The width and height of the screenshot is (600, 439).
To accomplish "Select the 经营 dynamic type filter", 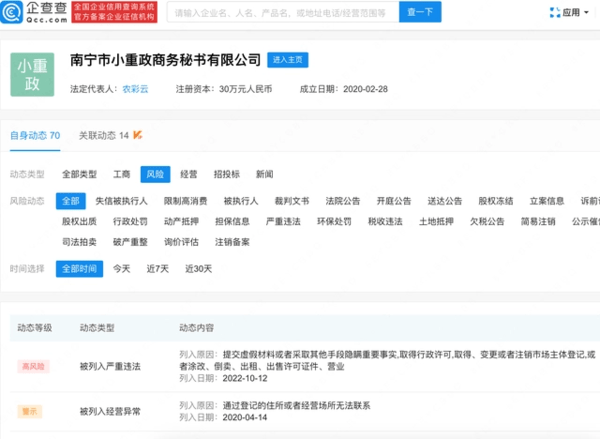I will [189, 175].
